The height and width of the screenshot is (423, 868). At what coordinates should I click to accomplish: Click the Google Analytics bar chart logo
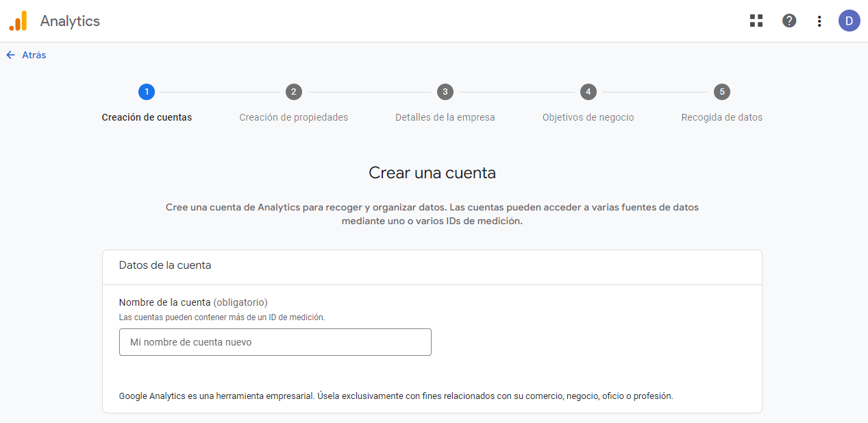[18, 21]
